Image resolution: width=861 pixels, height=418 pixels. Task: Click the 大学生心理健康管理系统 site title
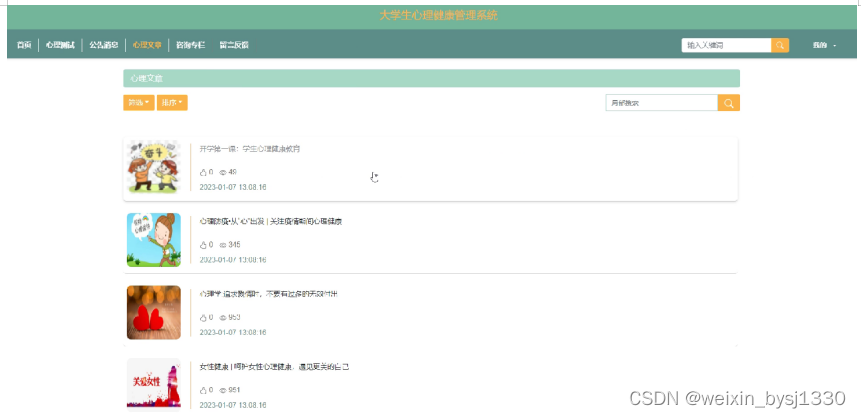coord(439,15)
